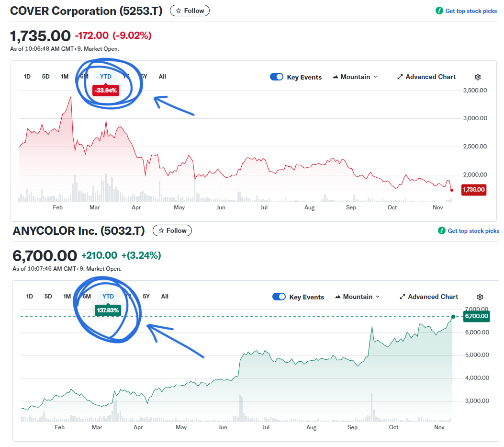This screenshot has width=504, height=447.
Task: Click ANYCOLOR 6,700.00 price label on axis
Action: tap(476, 316)
